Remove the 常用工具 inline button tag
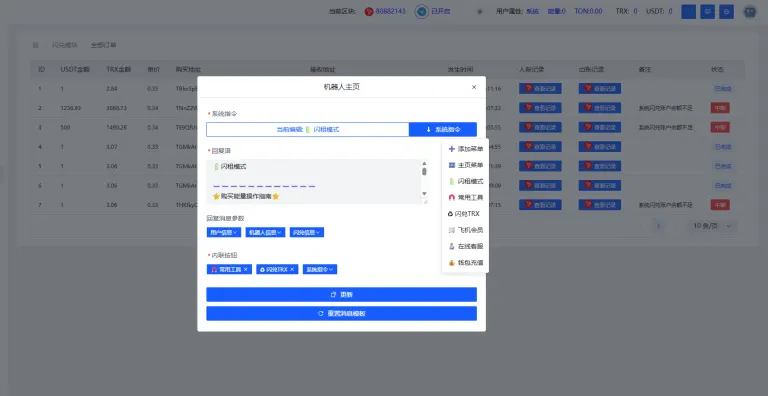Screen dimensions: 768x396 pos(245,269)
